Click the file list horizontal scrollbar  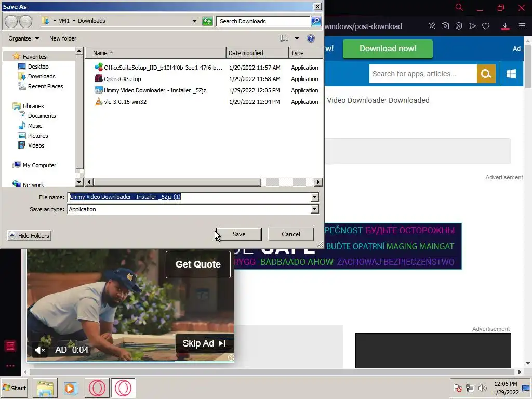[177, 182]
